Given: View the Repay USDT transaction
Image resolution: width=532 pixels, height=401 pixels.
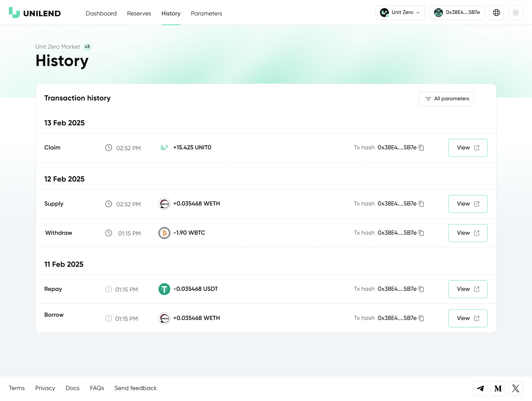Looking at the screenshot, I should 468,289.
